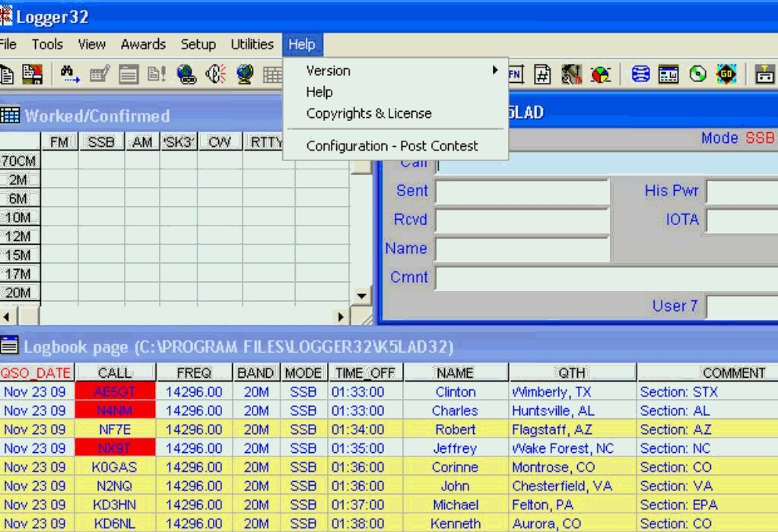Click the notes window icon
The height and width of the screenshot is (532, 778).
point(129,74)
